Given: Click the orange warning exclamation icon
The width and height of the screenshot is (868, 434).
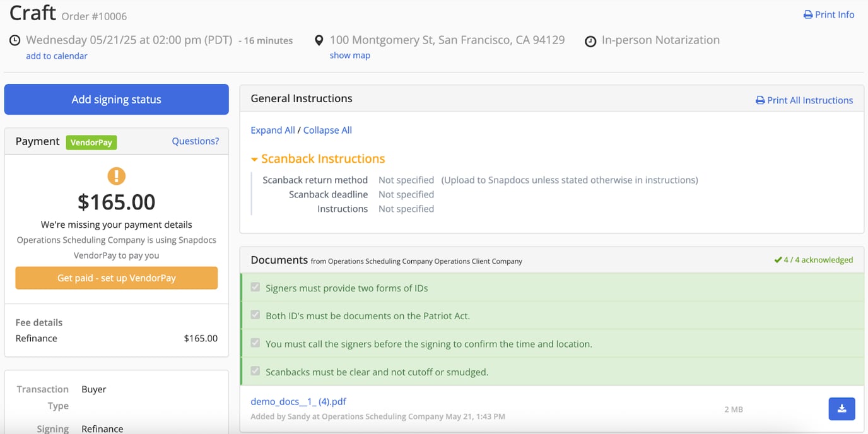Looking at the screenshot, I should (x=117, y=176).
